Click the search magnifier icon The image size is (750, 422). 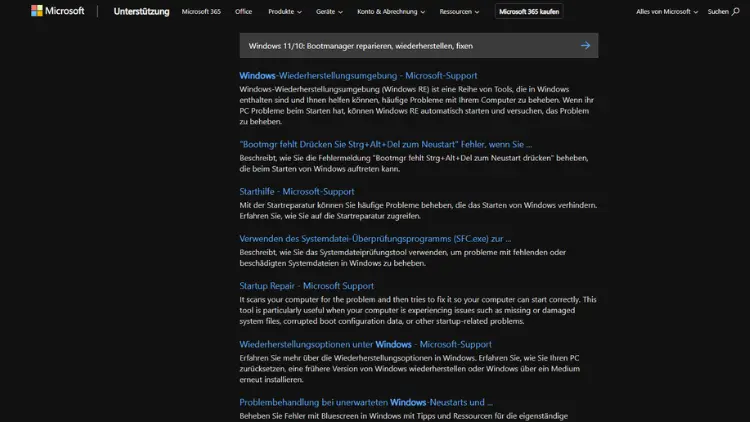pyautogui.click(x=736, y=11)
